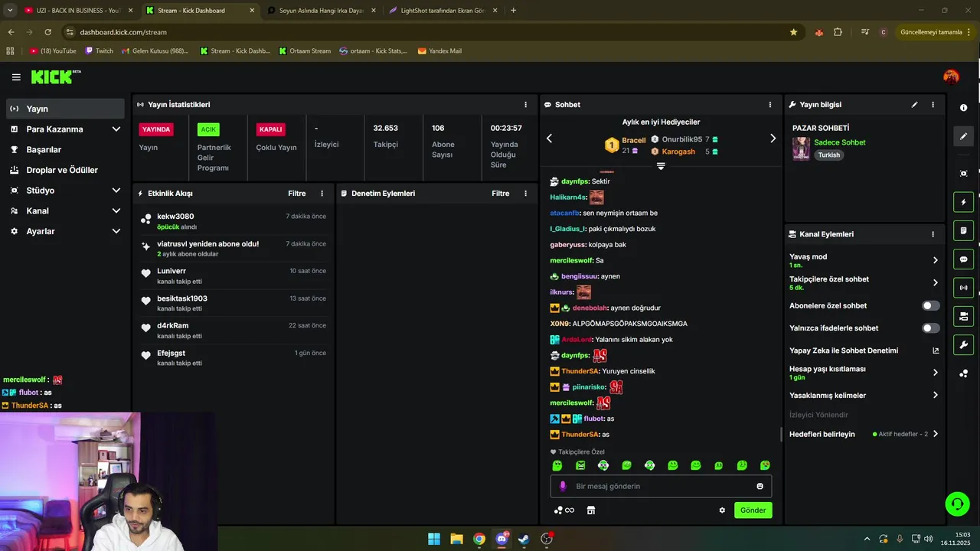The image size is (980, 551).
Task: Open Filtre in Denetim Eylemleri
Action: click(x=501, y=194)
